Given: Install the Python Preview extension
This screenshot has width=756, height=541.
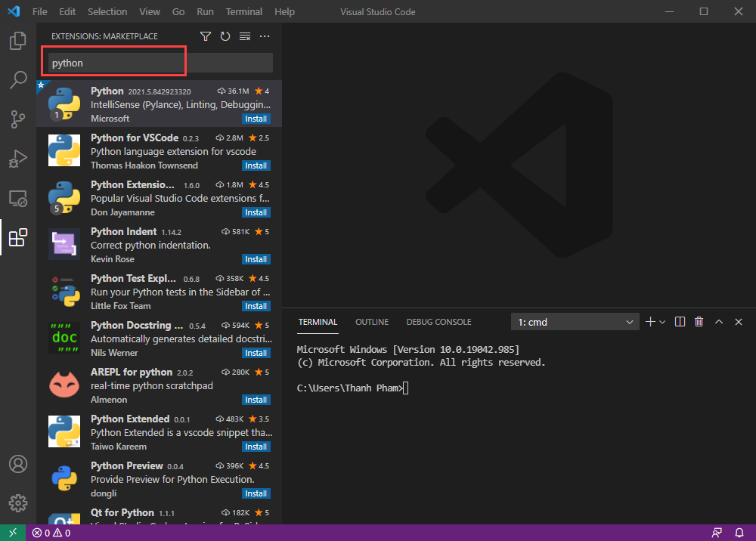Looking at the screenshot, I should coord(256,494).
